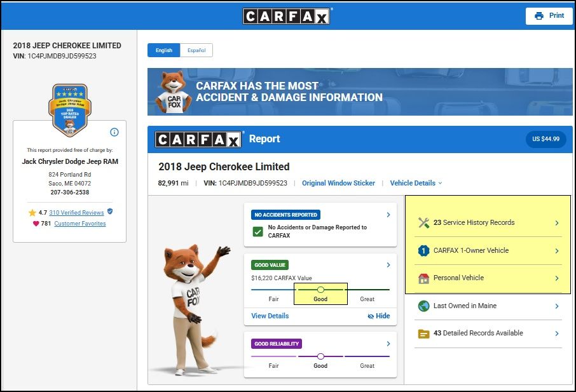Expand the Good Reliability chevron

coord(388,344)
